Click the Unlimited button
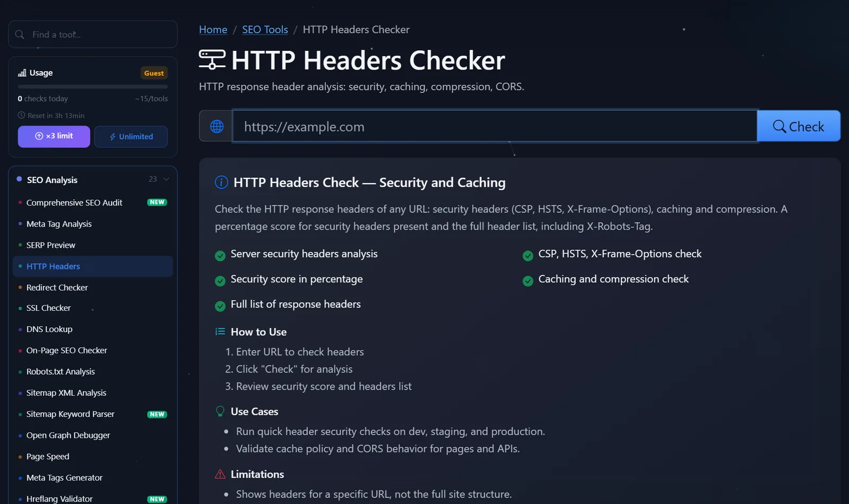 [x=131, y=136]
